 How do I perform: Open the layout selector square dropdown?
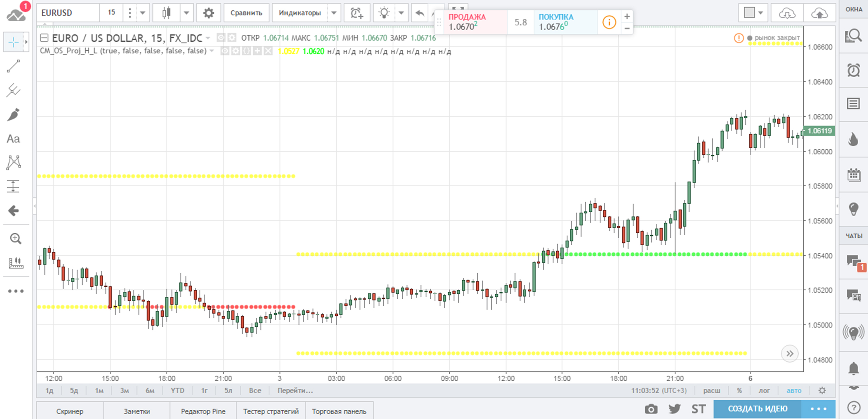click(x=753, y=13)
